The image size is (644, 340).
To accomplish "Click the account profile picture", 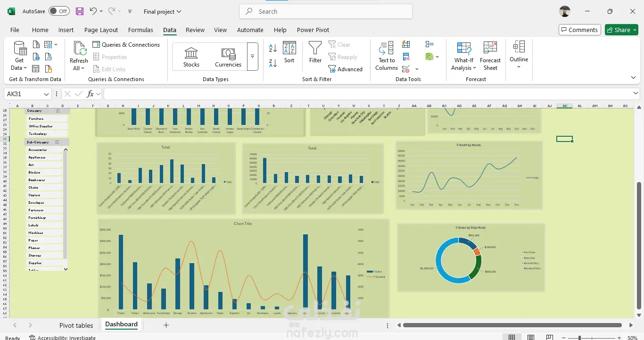I will tap(565, 11).
